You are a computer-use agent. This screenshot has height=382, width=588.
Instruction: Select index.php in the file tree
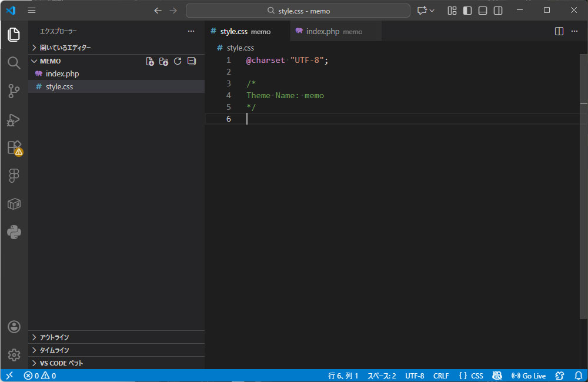pos(62,74)
